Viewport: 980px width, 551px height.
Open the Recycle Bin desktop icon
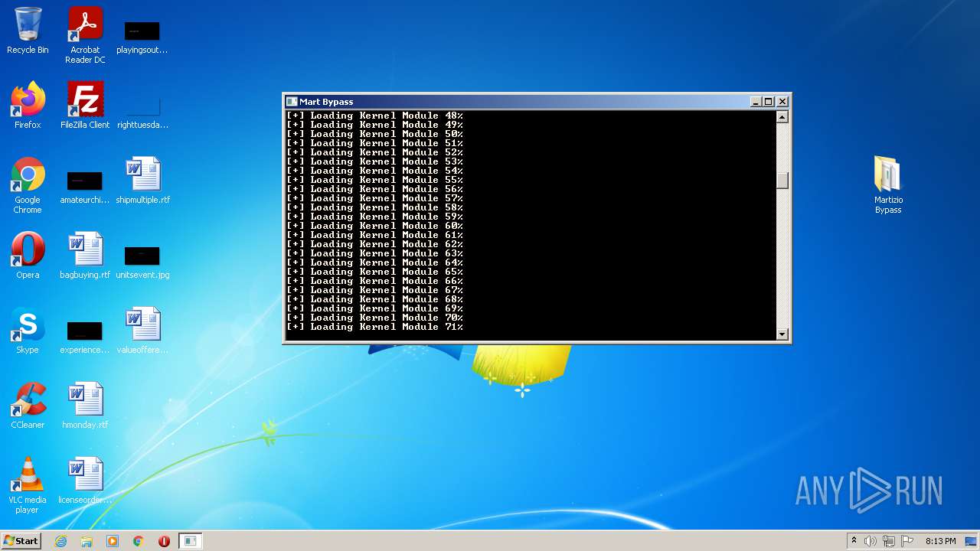pos(28,31)
